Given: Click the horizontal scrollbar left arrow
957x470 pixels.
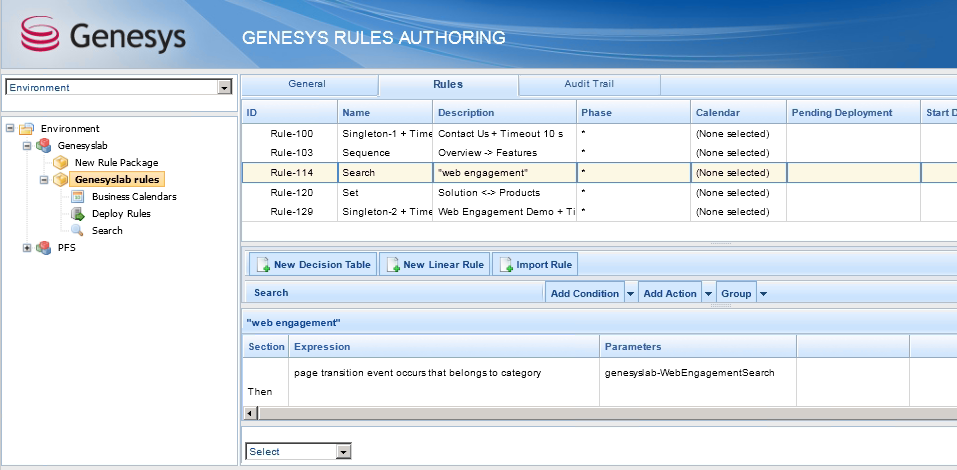Looking at the screenshot, I should (x=251, y=413).
